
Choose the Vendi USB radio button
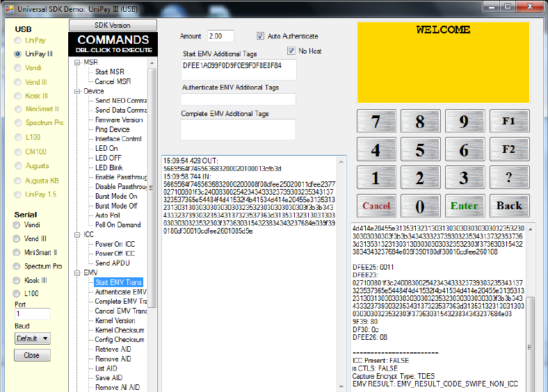coord(17,68)
